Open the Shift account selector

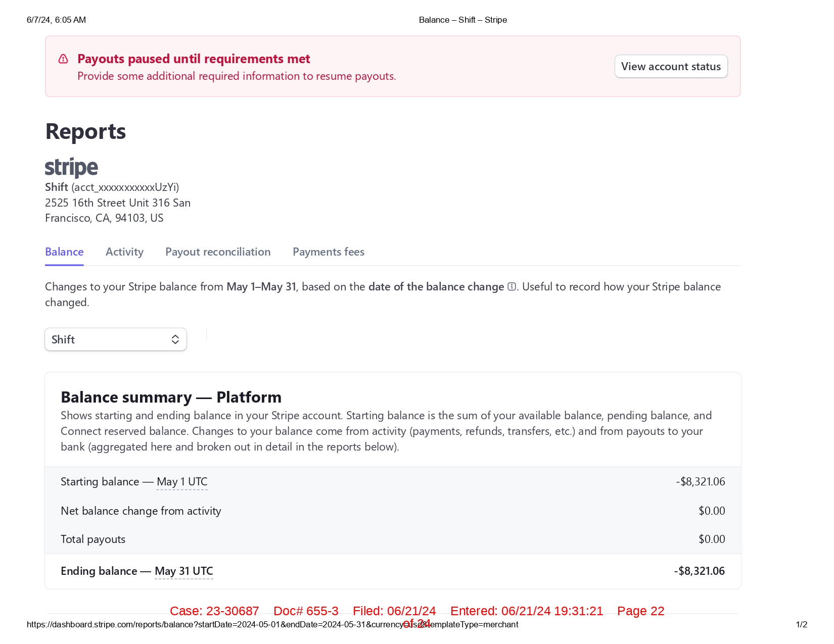115,339
